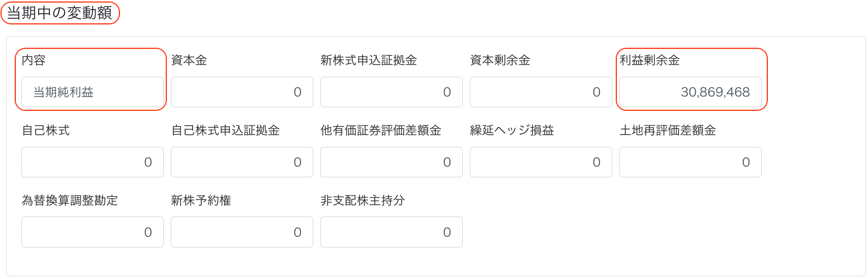Viewport: 868px width, 279px height.
Task: Focus the 土地再評価差額金 input field
Action: pos(690,162)
